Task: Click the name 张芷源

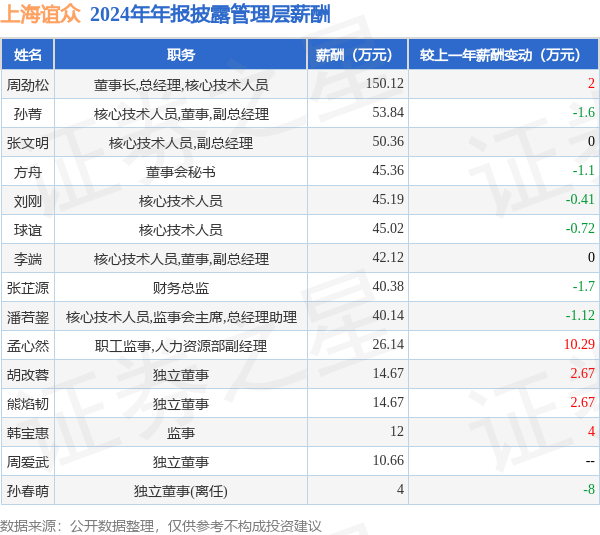Action: [x=28, y=288]
